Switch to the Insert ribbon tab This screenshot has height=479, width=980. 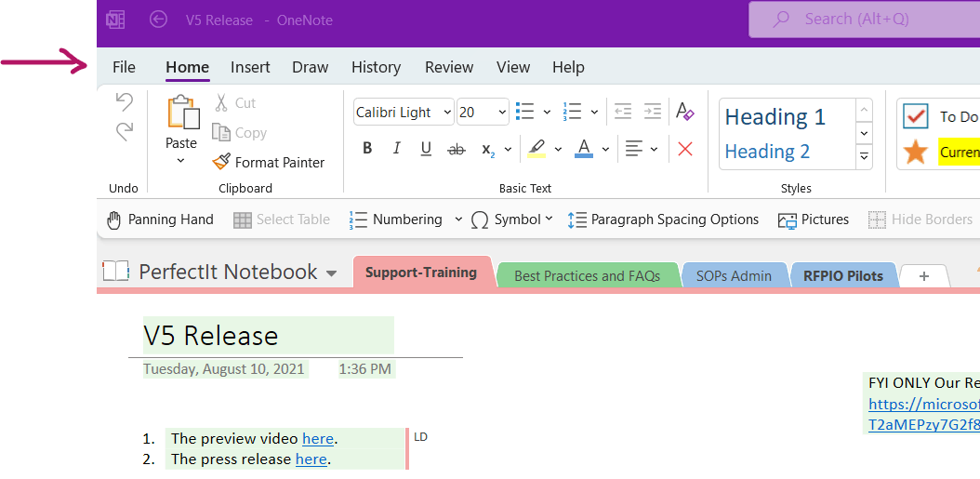point(250,67)
